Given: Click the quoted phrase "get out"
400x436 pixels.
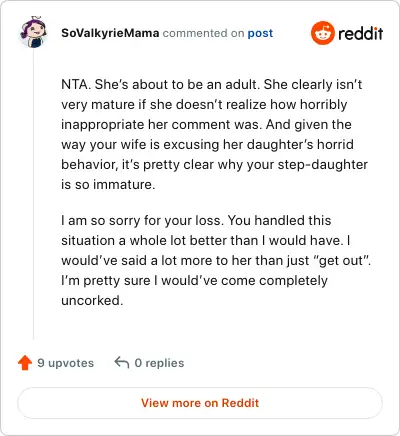Looking at the screenshot, I should [x=342, y=260].
